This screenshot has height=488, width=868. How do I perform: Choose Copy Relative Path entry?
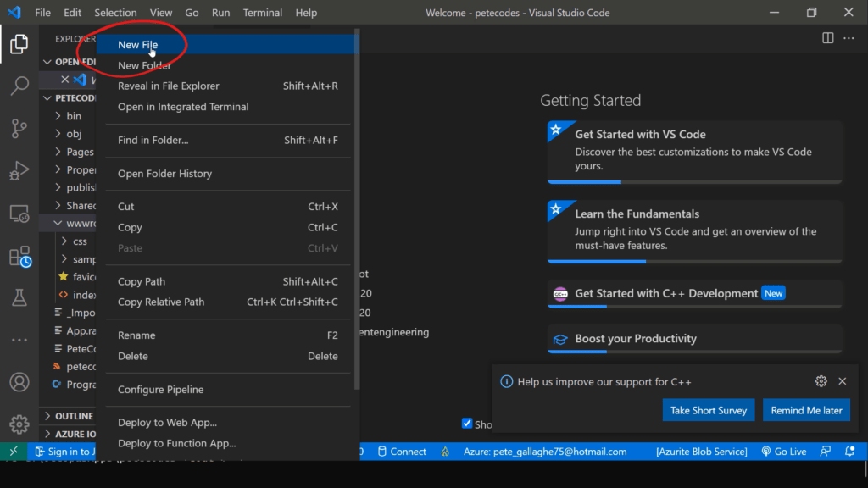coord(227,302)
